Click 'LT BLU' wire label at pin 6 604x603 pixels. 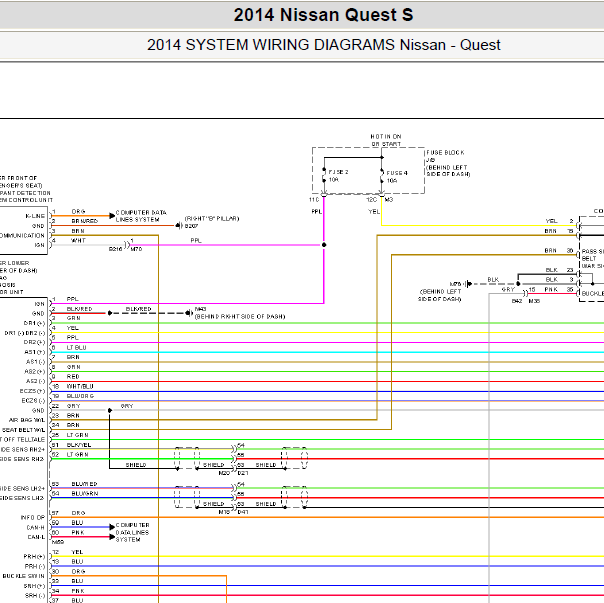pyautogui.click(x=76, y=348)
